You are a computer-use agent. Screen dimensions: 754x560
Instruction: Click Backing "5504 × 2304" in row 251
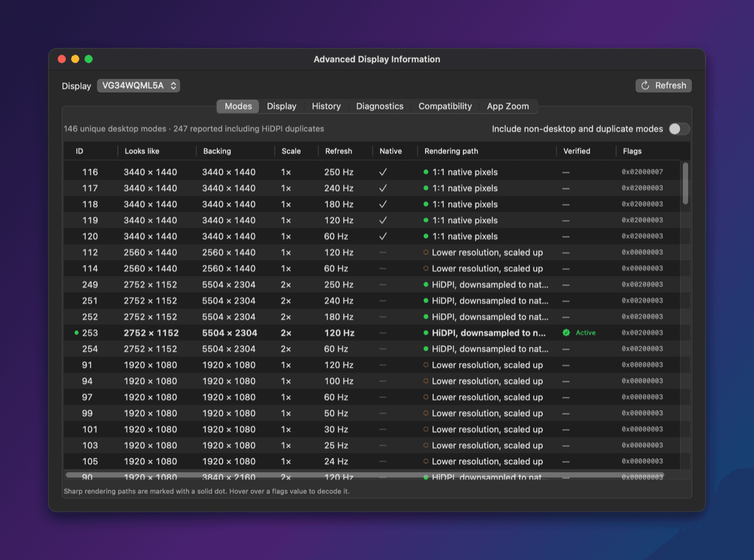pos(229,301)
